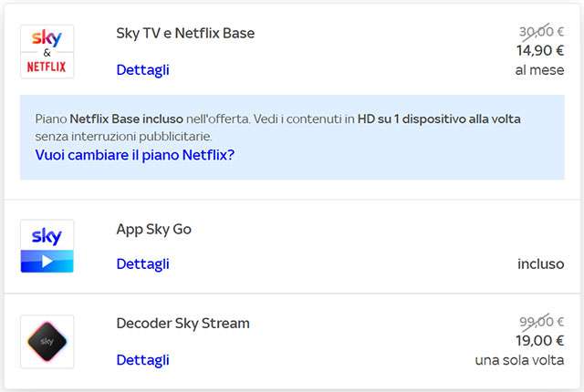Click the 'al mese' label

pyautogui.click(x=539, y=70)
